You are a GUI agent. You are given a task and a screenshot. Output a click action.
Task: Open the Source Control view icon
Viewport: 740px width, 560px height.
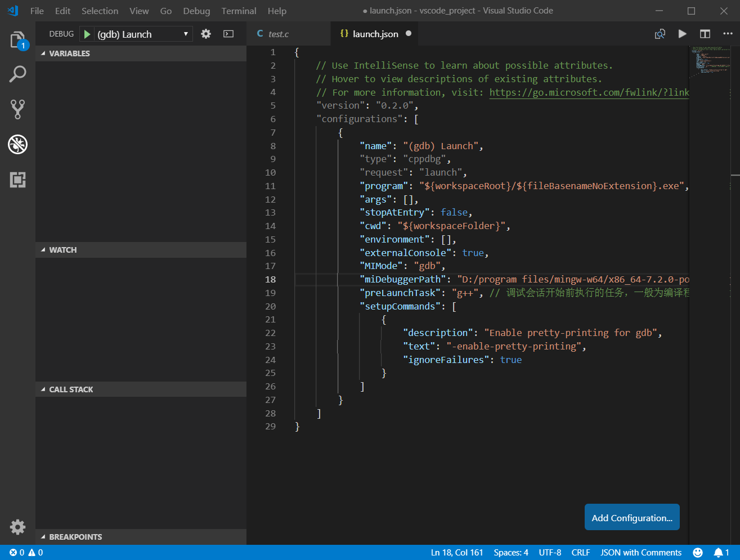17,109
